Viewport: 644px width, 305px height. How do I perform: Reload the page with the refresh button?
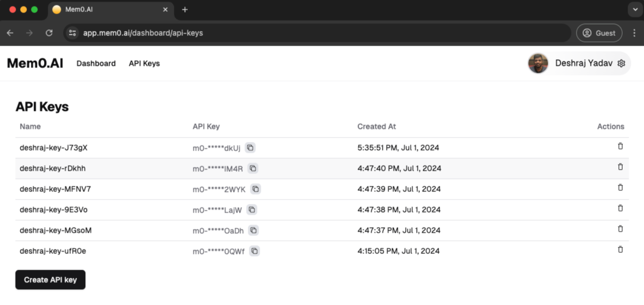49,33
